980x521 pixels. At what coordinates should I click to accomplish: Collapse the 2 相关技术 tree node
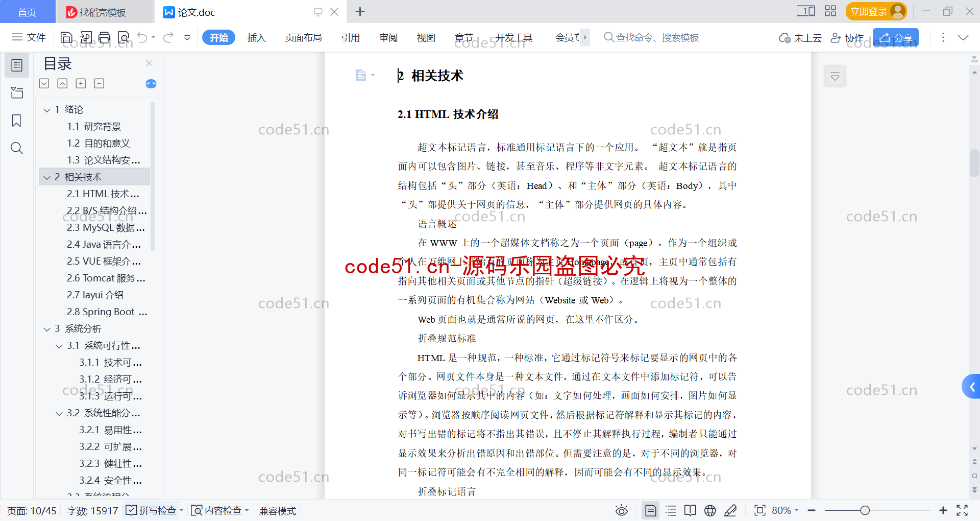[x=47, y=177]
